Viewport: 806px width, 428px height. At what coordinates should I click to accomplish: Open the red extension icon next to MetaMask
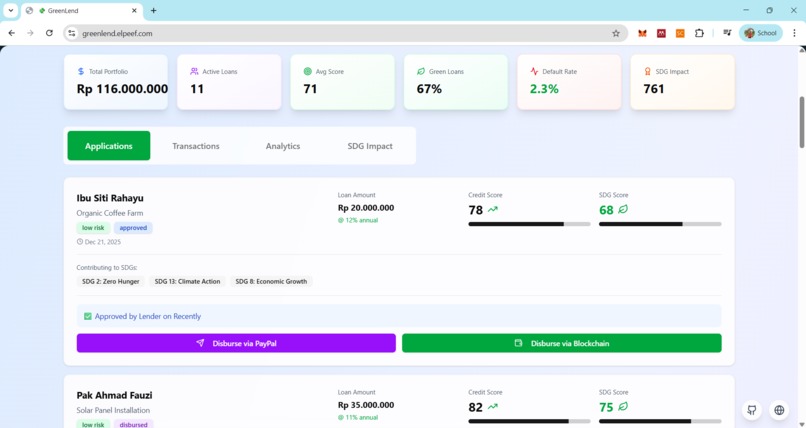pyautogui.click(x=661, y=33)
